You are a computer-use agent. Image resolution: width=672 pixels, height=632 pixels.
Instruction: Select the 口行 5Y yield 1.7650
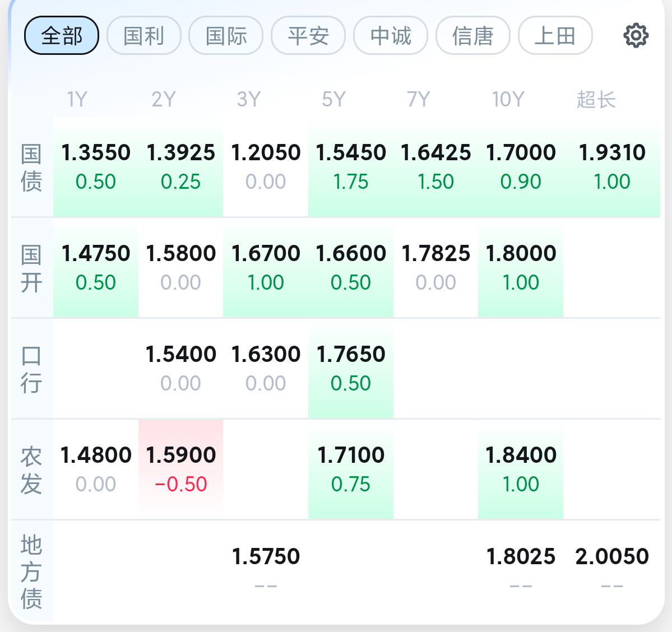pyautogui.click(x=351, y=368)
